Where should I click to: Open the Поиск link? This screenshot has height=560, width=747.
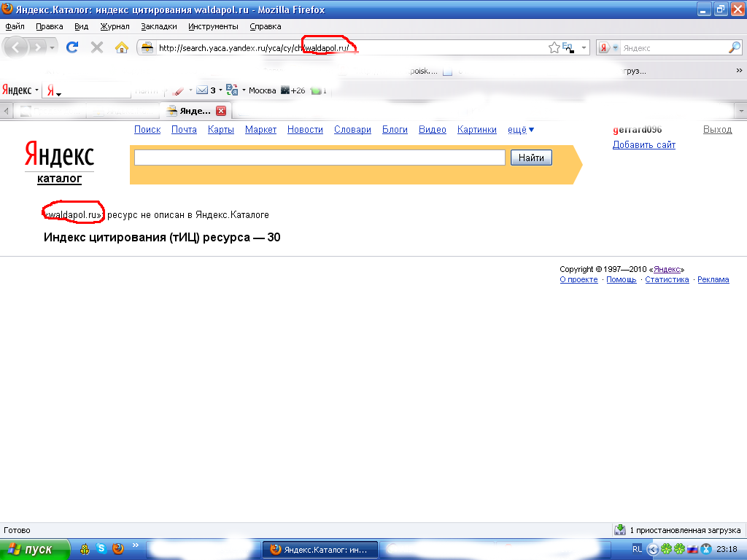pyautogui.click(x=147, y=130)
